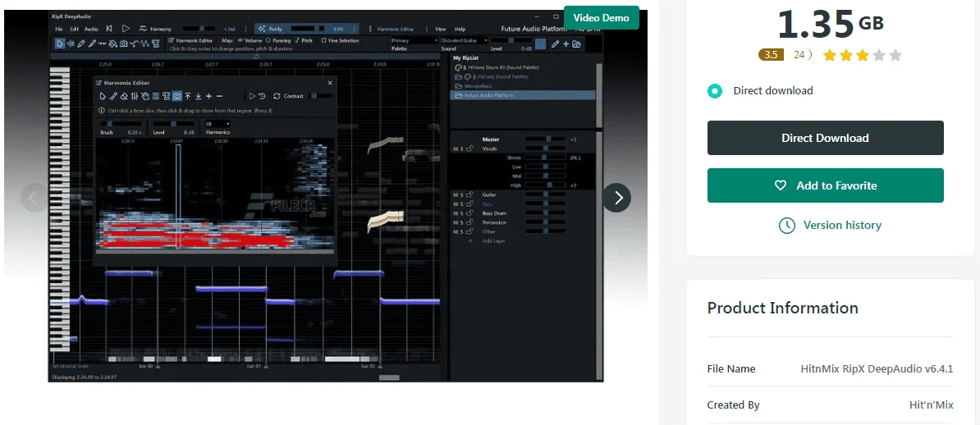Select the Direct download radio option

click(714, 90)
